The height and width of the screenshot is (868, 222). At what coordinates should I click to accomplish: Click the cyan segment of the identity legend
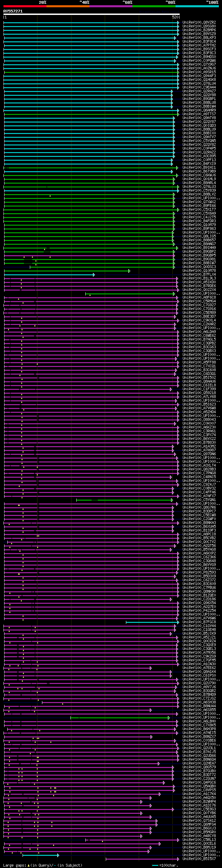pyautogui.click(x=197, y=6)
